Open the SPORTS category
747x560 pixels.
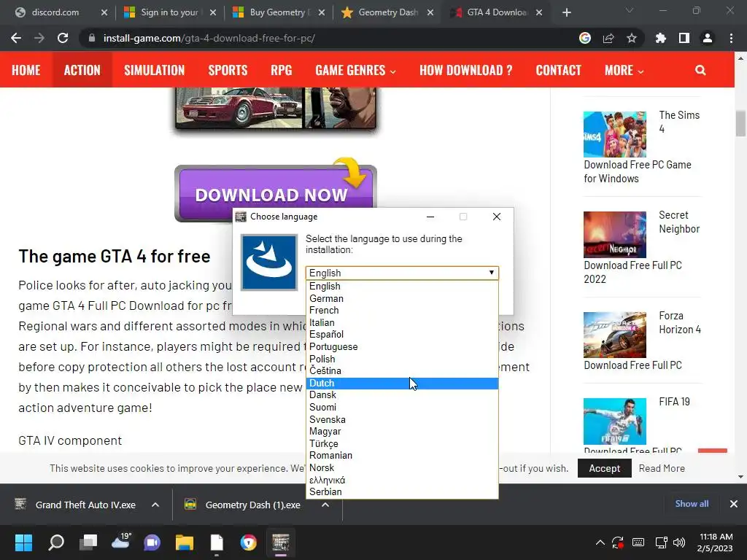(x=228, y=71)
